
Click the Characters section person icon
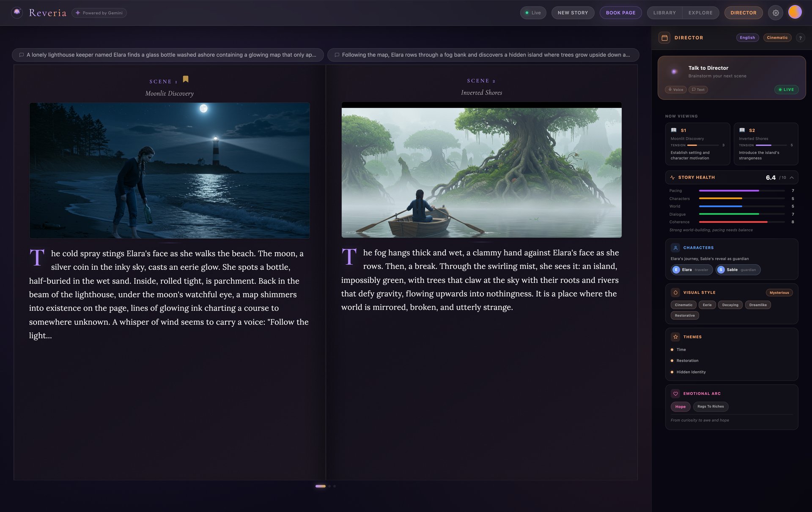tap(675, 248)
